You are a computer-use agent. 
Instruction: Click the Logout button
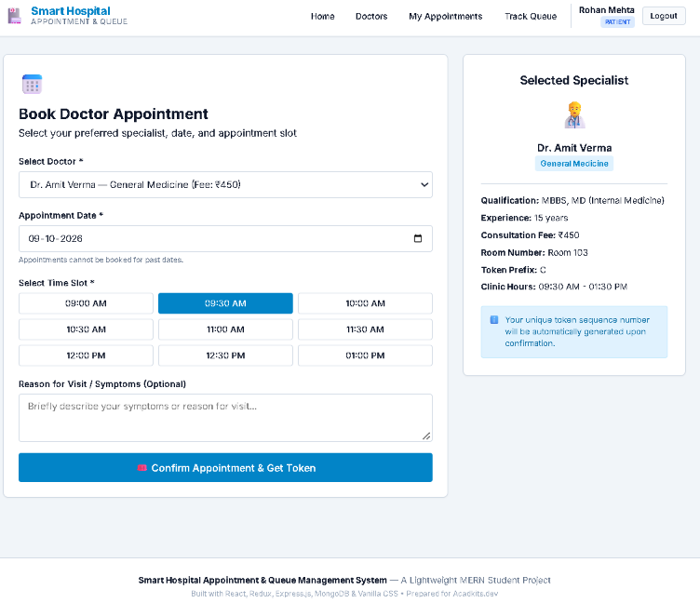point(664,16)
